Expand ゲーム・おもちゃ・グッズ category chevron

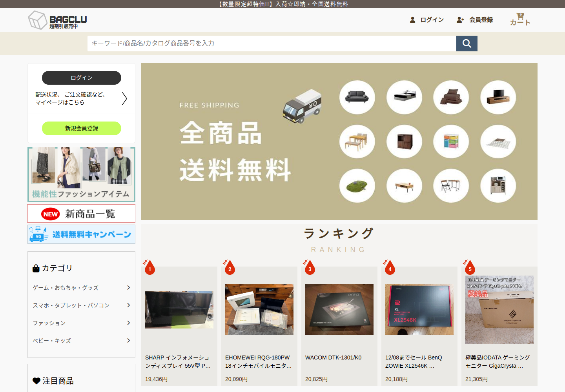[x=128, y=288]
